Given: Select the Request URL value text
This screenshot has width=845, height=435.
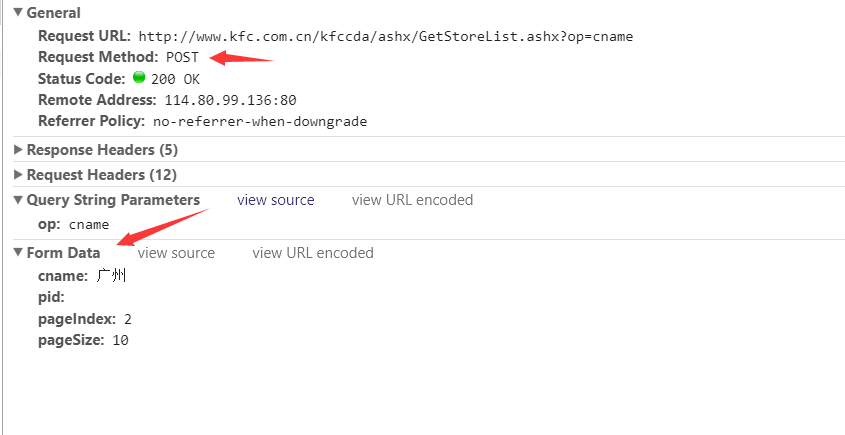Looking at the screenshot, I should tap(386, 37).
